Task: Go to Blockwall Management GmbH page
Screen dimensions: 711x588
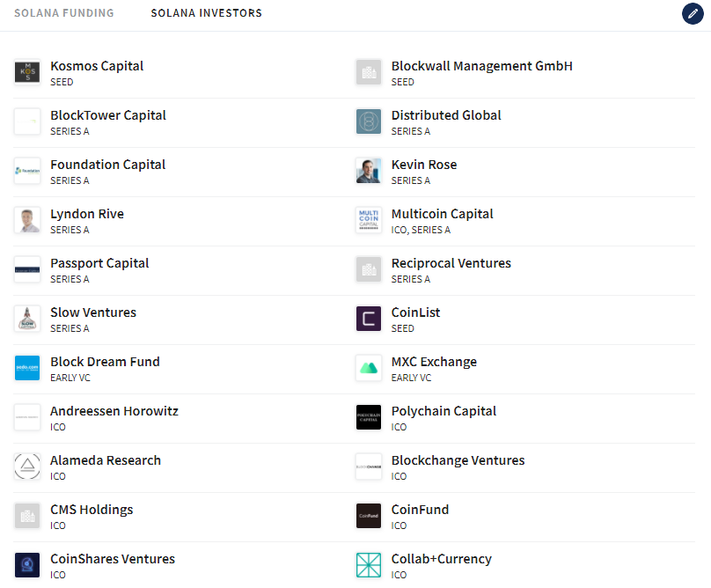Action: click(x=482, y=66)
